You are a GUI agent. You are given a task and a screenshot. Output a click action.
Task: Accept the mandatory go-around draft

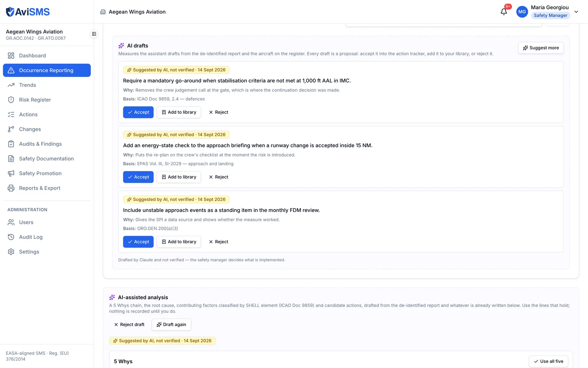[x=138, y=112]
